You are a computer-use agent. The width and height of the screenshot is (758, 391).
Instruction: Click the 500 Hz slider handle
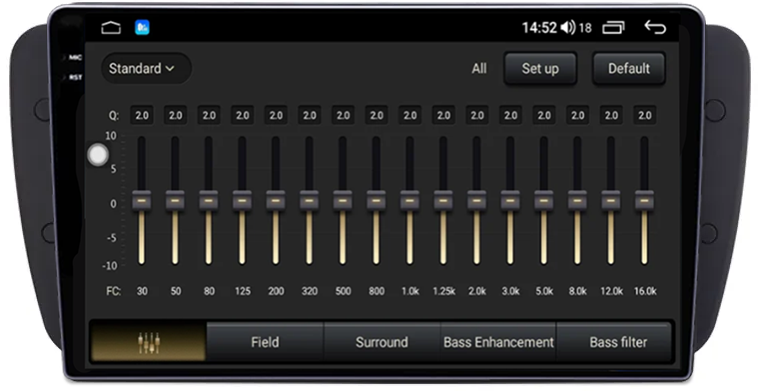[x=343, y=200]
